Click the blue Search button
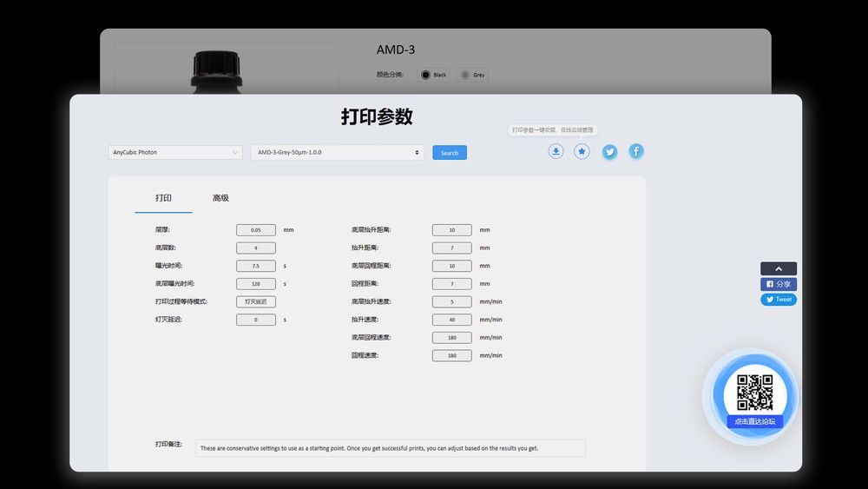The height and width of the screenshot is (489, 868). tap(450, 153)
